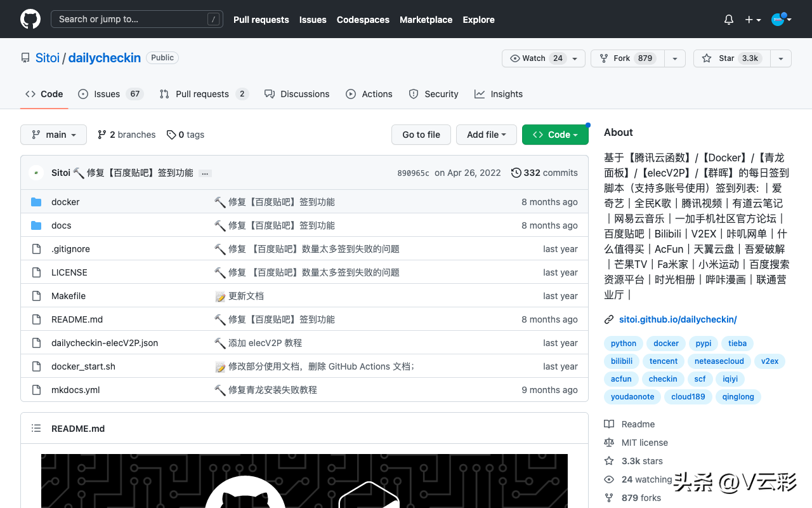The height and width of the screenshot is (508, 812).
Task: Click the Readme book icon
Action: click(609, 424)
